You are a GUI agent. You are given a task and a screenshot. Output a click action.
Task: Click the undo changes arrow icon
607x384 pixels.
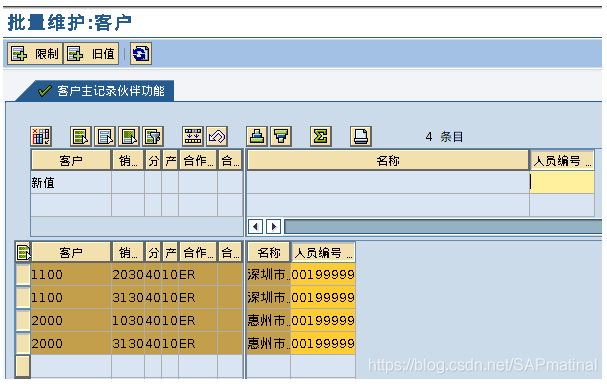(x=217, y=136)
